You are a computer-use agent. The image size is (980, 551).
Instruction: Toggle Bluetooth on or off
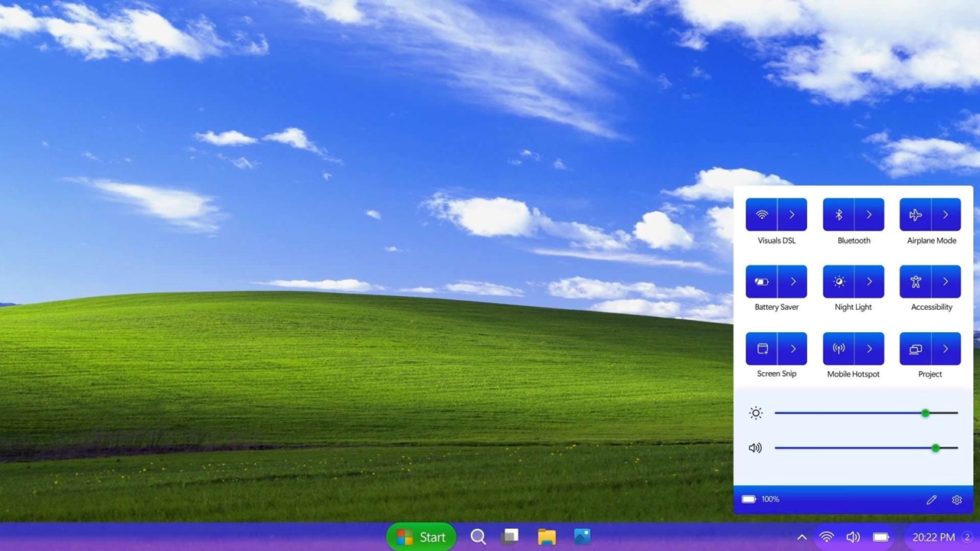tap(838, 215)
